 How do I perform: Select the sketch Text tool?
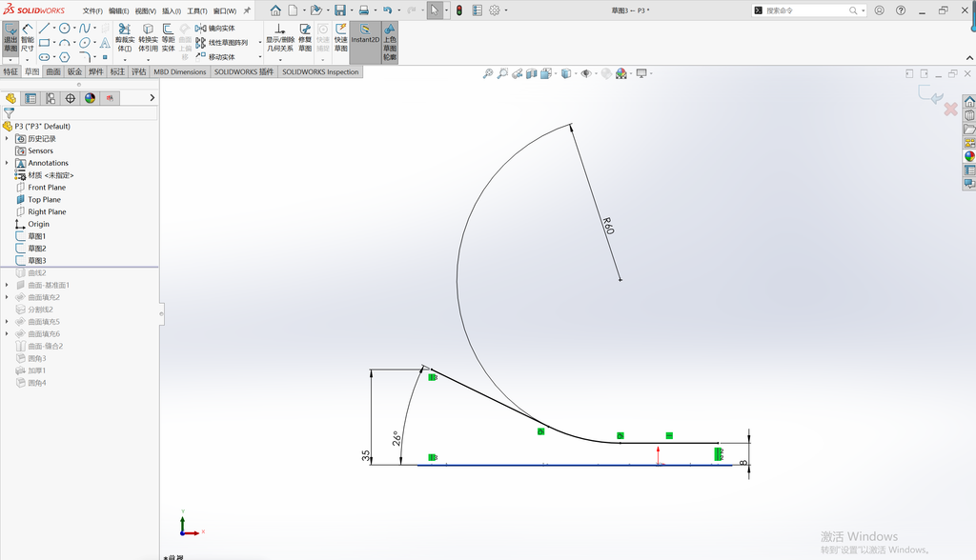tap(105, 43)
